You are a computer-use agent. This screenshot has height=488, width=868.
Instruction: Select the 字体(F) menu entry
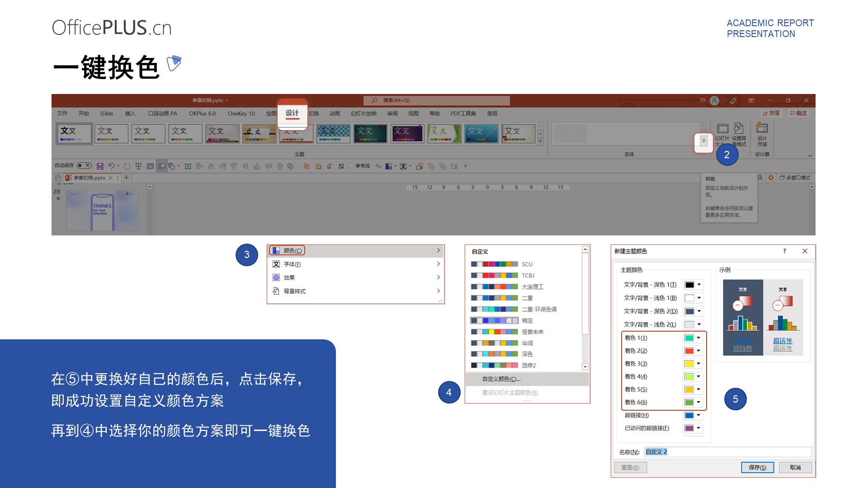click(x=356, y=264)
